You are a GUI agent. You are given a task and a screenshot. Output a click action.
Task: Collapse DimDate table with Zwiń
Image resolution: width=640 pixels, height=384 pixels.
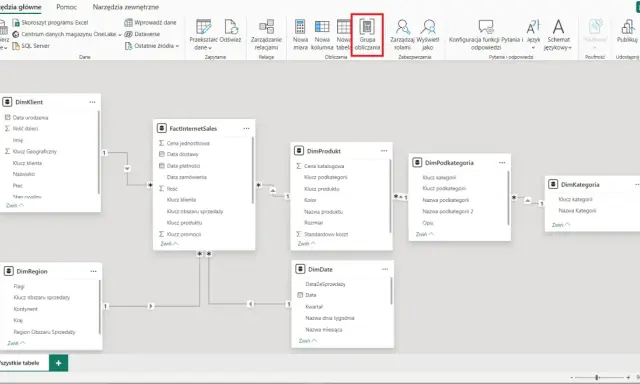308,341
